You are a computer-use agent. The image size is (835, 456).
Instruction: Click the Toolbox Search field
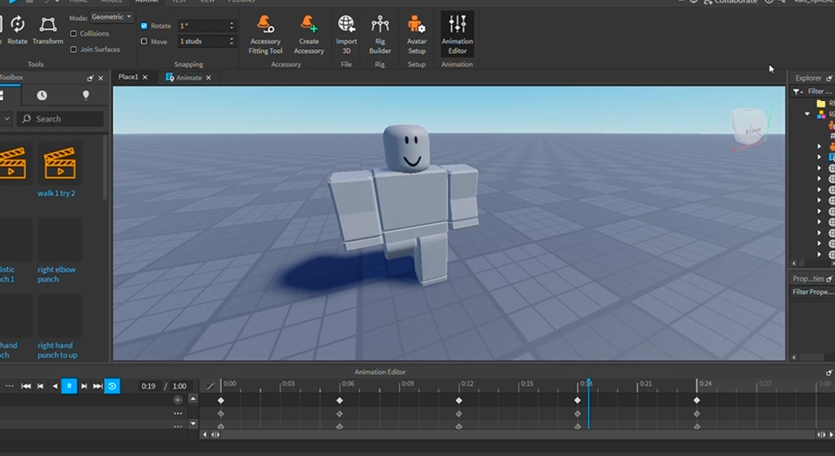[x=60, y=119]
